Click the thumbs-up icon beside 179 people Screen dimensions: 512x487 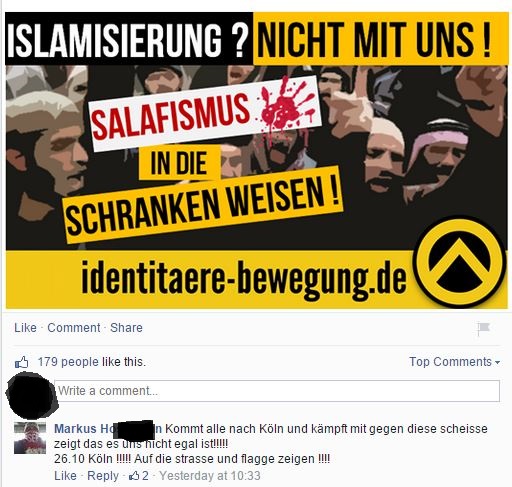click(22, 362)
